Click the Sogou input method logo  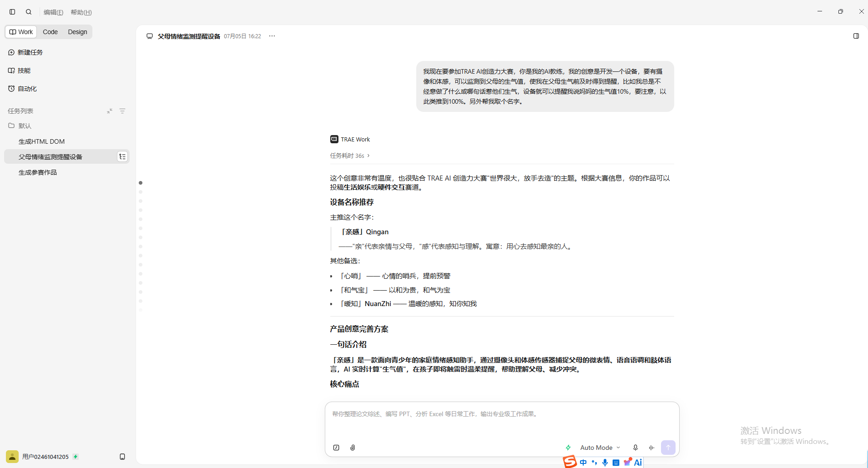[570, 462]
